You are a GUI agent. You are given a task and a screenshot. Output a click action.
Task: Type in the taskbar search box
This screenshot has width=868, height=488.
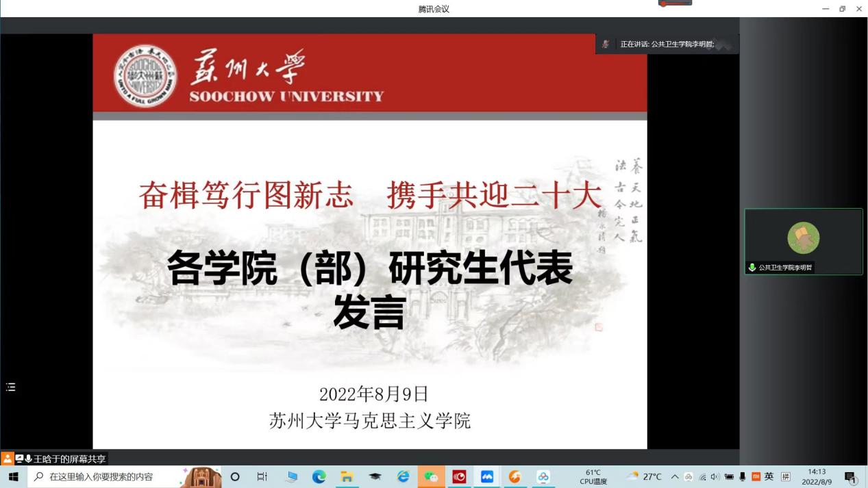click(x=103, y=477)
